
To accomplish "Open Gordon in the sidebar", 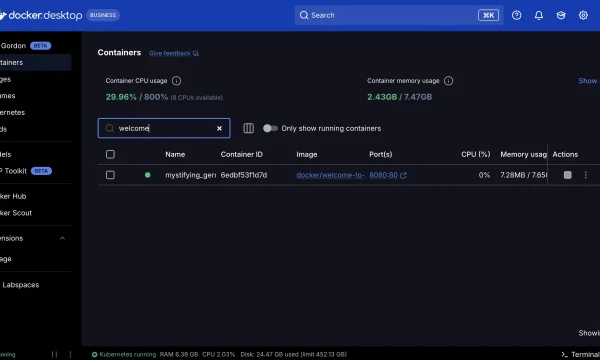I will click(x=25, y=46).
